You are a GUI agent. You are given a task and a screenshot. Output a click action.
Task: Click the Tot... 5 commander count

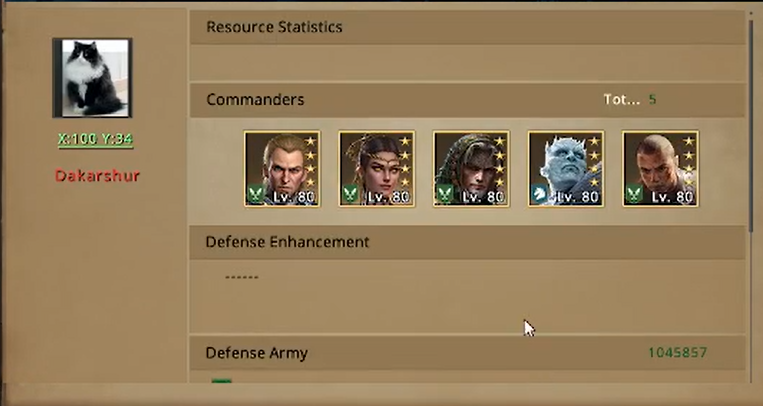630,100
